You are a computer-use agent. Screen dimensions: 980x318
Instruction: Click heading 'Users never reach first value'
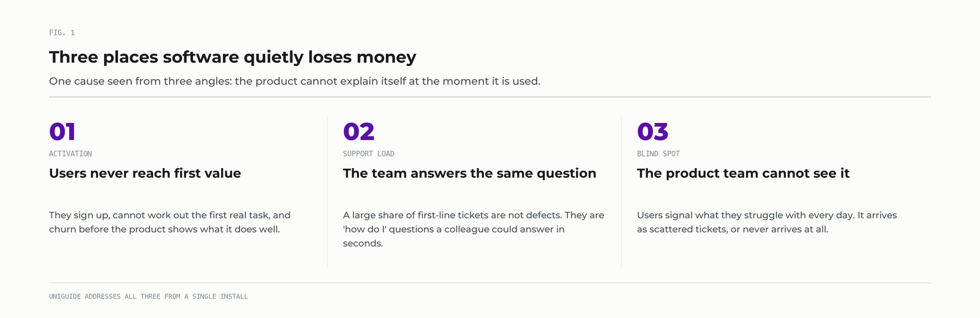click(145, 173)
